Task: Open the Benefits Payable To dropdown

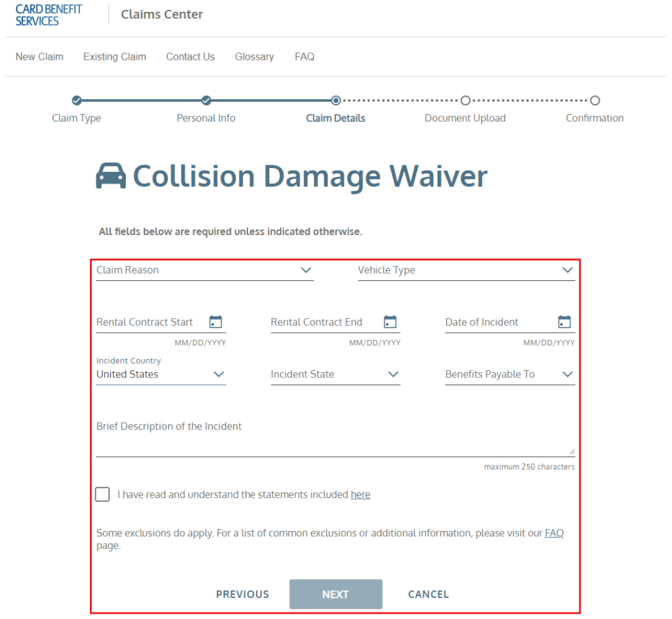Action: click(x=509, y=374)
